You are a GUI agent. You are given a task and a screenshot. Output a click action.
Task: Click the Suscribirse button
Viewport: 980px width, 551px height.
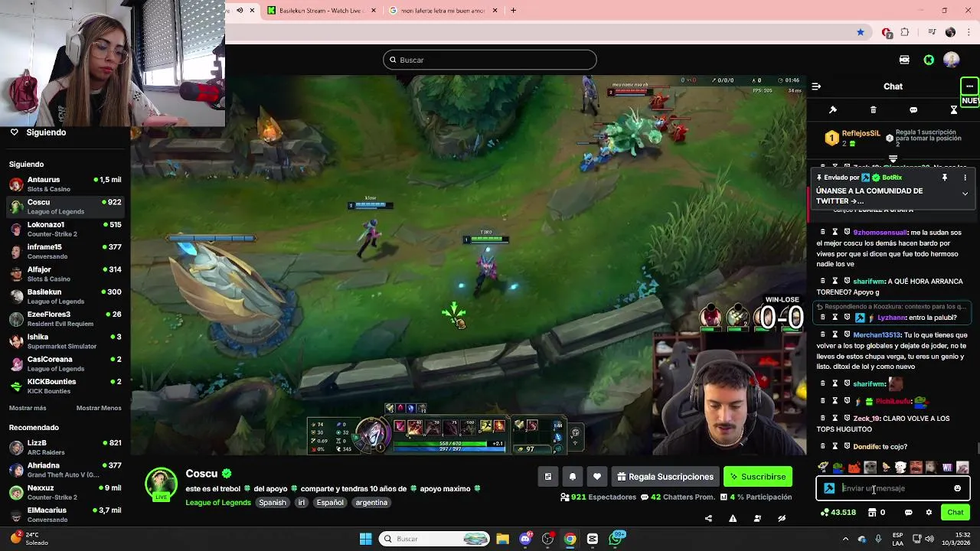pos(757,477)
